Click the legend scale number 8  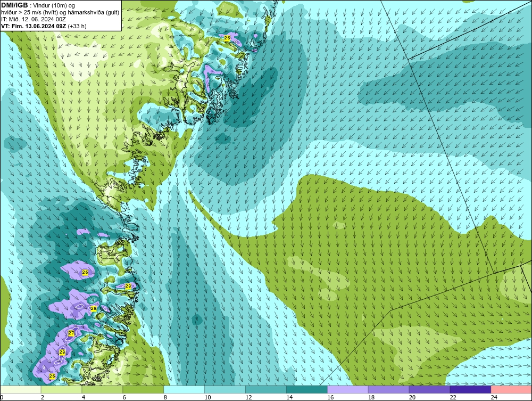(165, 397)
